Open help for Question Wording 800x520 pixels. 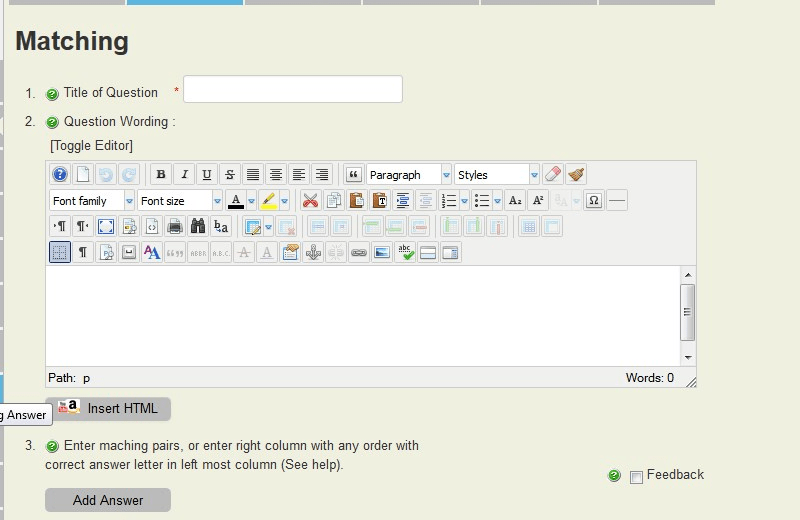click(53, 122)
